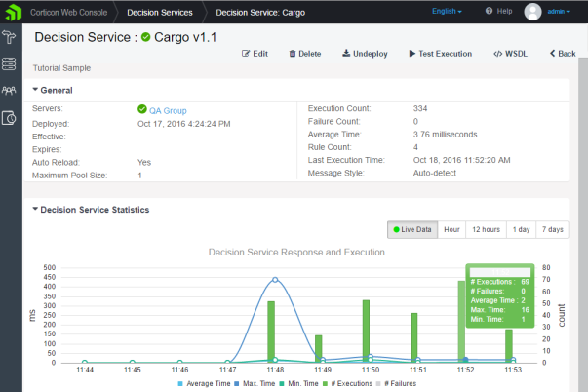Select the Hour time range tab
588x392 pixels.
click(451, 229)
